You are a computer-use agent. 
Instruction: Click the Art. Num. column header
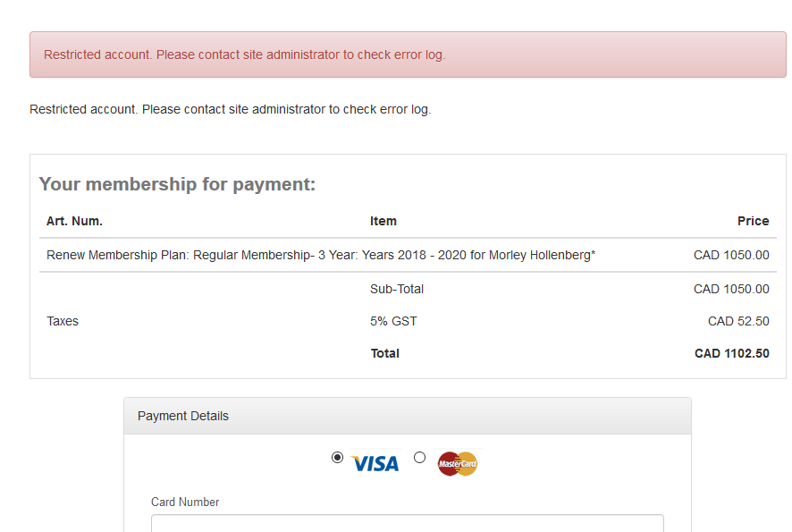[x=75, y=221]
